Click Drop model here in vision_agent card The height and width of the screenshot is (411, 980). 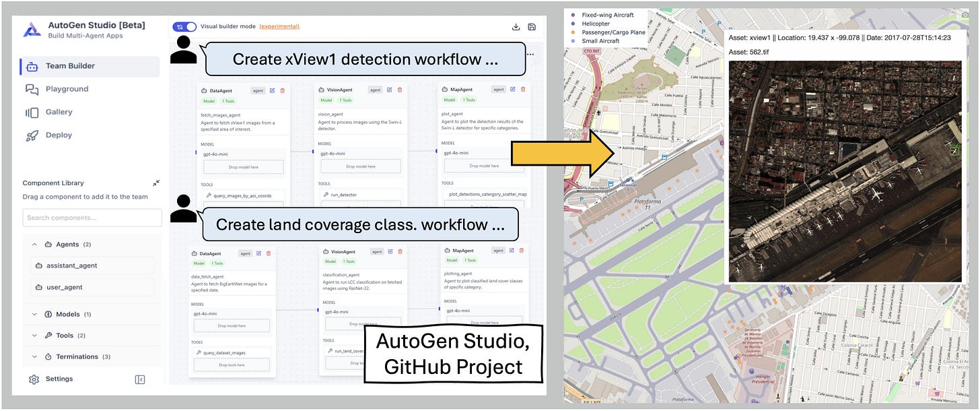[x=361, y=166]
